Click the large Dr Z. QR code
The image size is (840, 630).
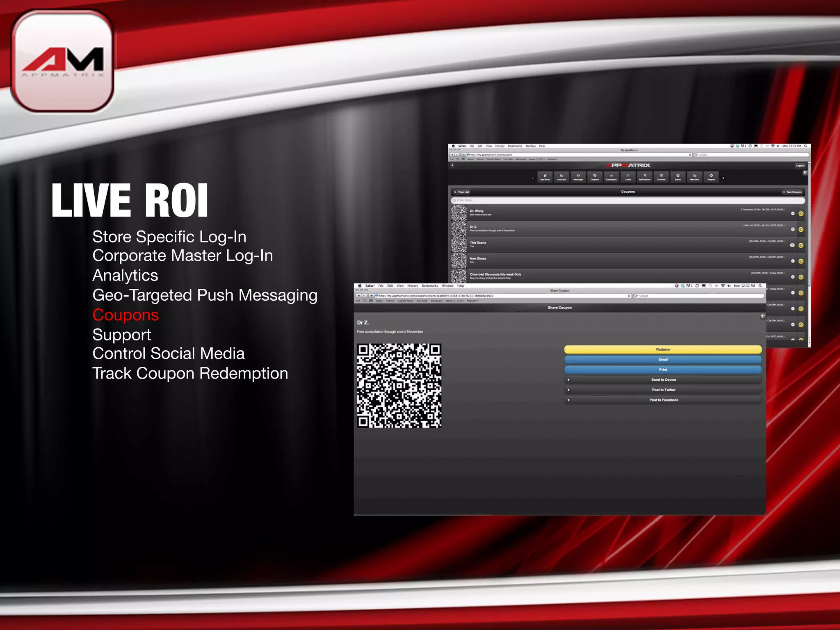click(399, 386)
